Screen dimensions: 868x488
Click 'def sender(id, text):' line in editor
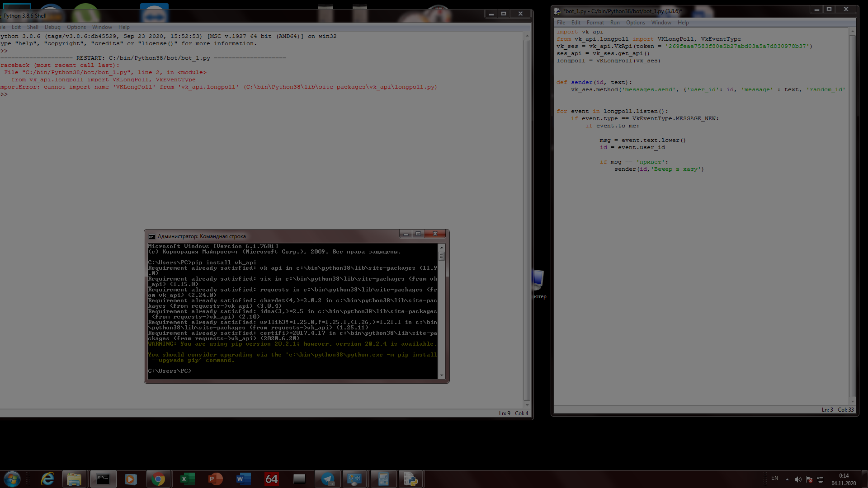point(594,82)
